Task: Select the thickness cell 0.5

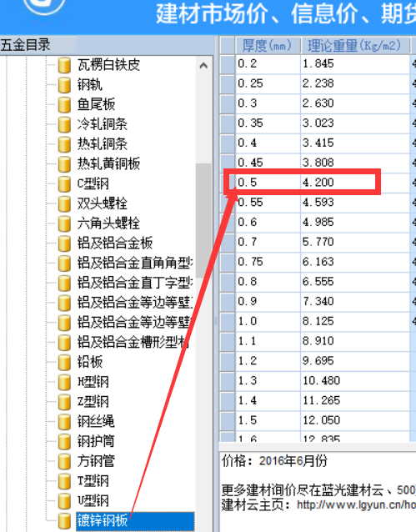Action: [x=268, y=183]
